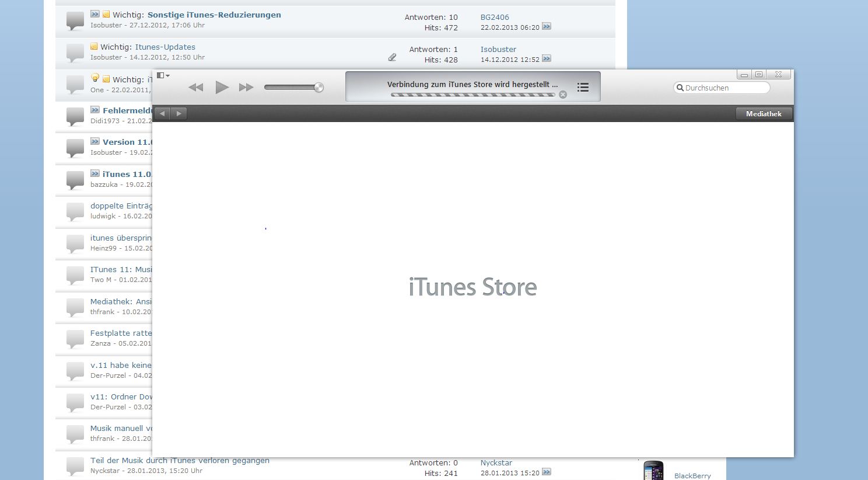The width and height of the screenshot is (868, 480).
Task: Go to last post dated 28.01.2013 15:20
Action: pos(547,472)
